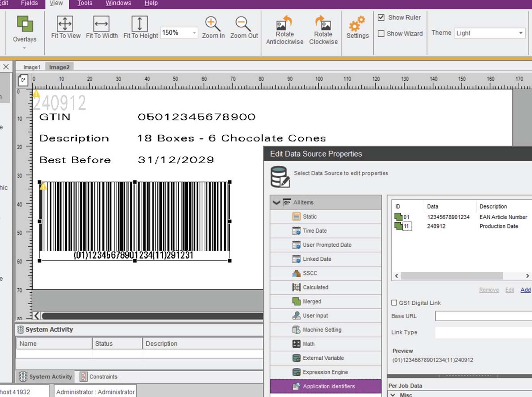Select User Prompted Date data source

click(326, 245)
